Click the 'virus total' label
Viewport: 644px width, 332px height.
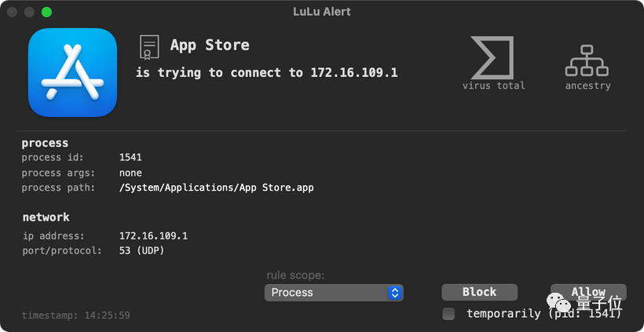pos(493,86)
